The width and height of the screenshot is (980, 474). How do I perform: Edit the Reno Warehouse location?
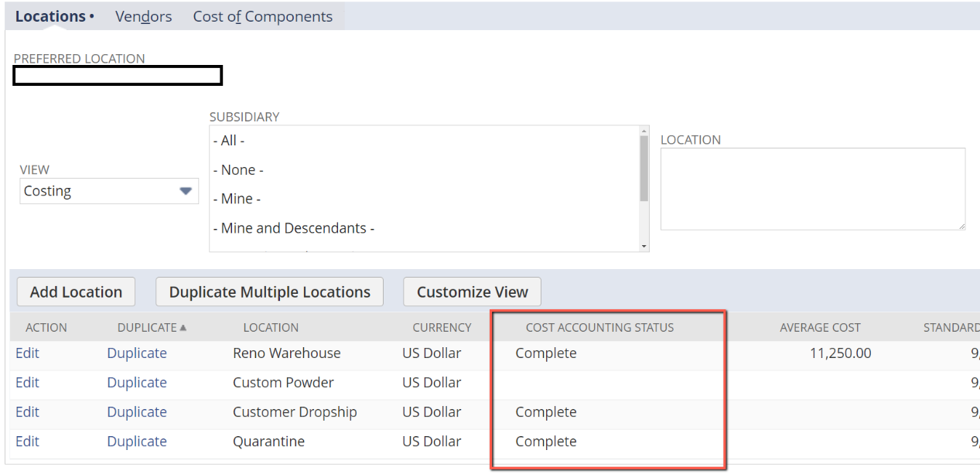pos(27,353)
